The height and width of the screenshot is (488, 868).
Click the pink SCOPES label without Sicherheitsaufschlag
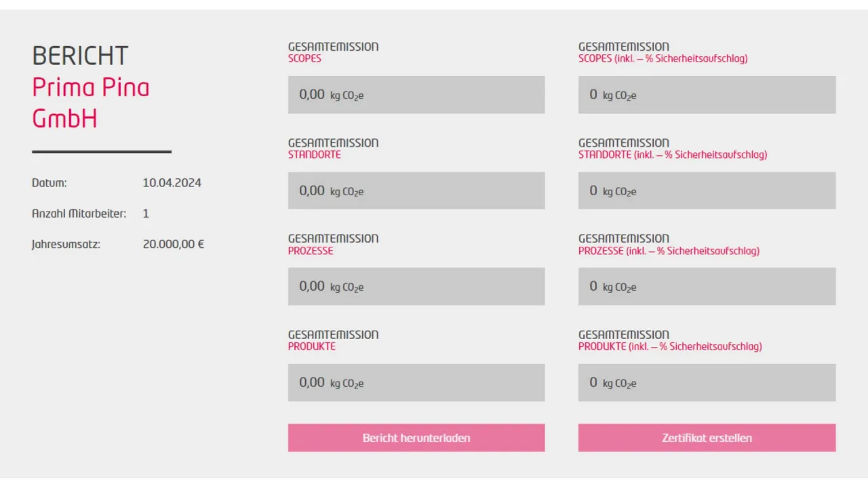click(x=304, y=59)
